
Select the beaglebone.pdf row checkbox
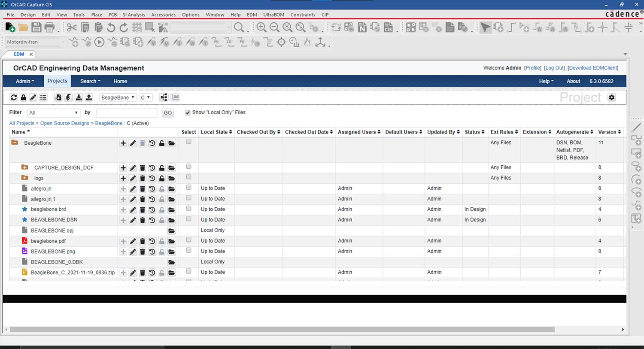click(188, 240)
